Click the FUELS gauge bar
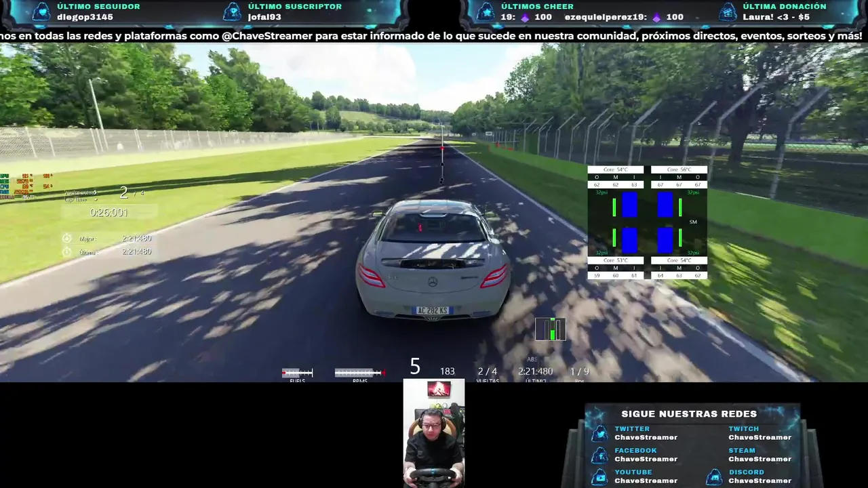The width and height of the screenshot is (868, 488). [297, 372]
